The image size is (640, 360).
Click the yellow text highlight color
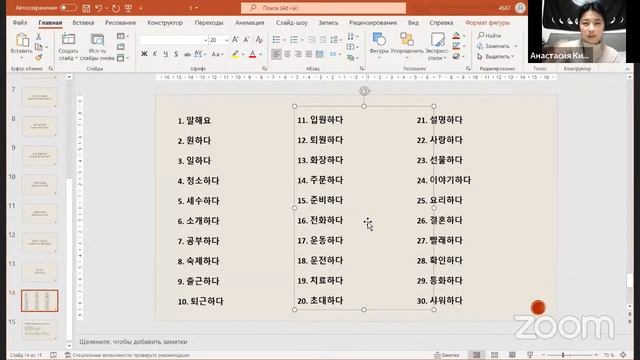click(235, 54)
